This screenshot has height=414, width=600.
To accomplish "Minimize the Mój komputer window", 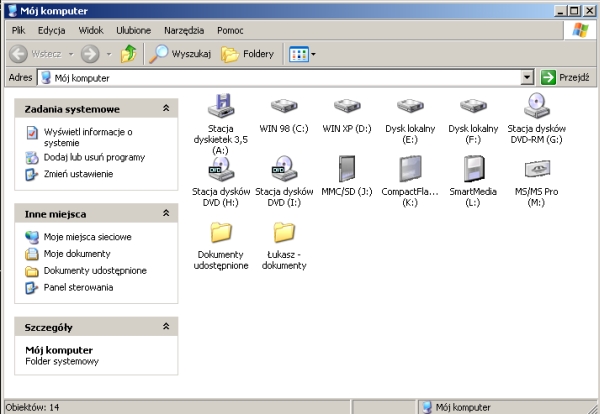I will (561, 10).
